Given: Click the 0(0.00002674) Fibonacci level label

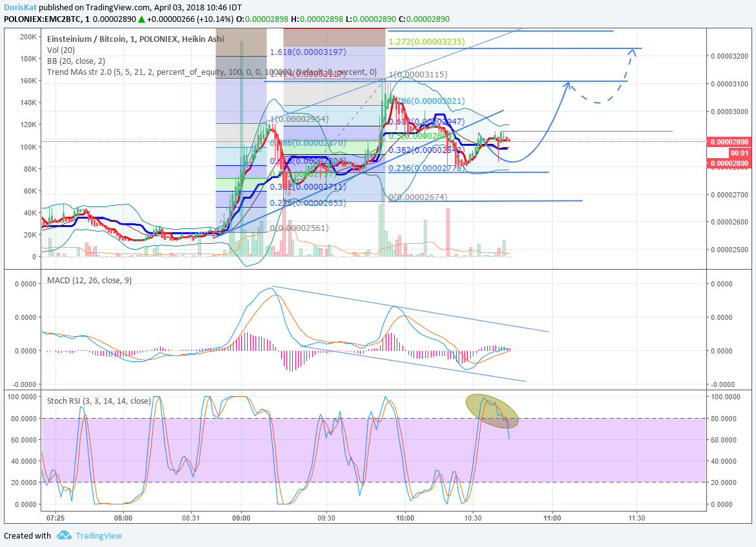Looking at the screenshot, I should pyautogui.click(x=418, y=197).
